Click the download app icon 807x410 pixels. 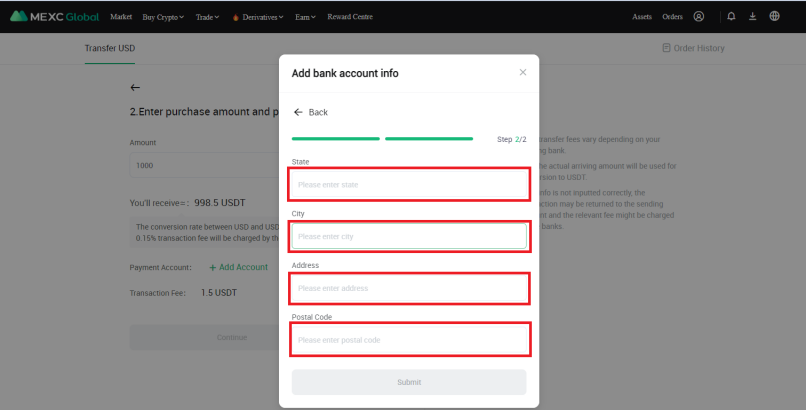click(752, 17)
